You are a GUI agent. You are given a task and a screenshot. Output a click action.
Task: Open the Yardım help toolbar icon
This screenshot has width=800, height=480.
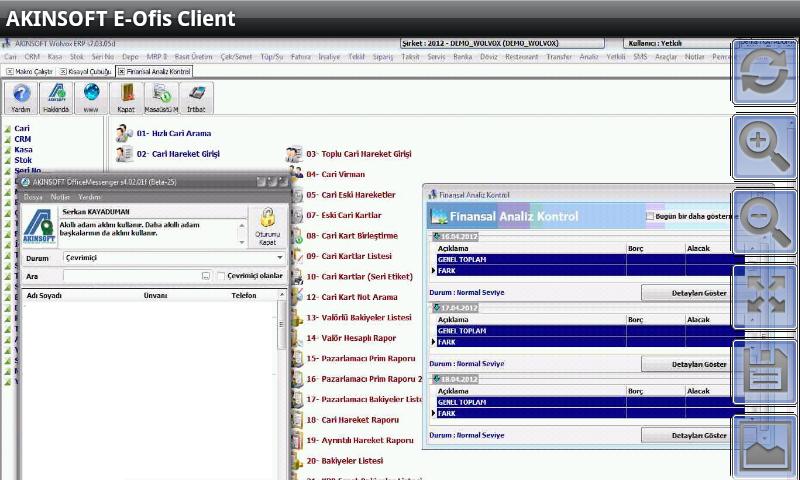point(21,97)
